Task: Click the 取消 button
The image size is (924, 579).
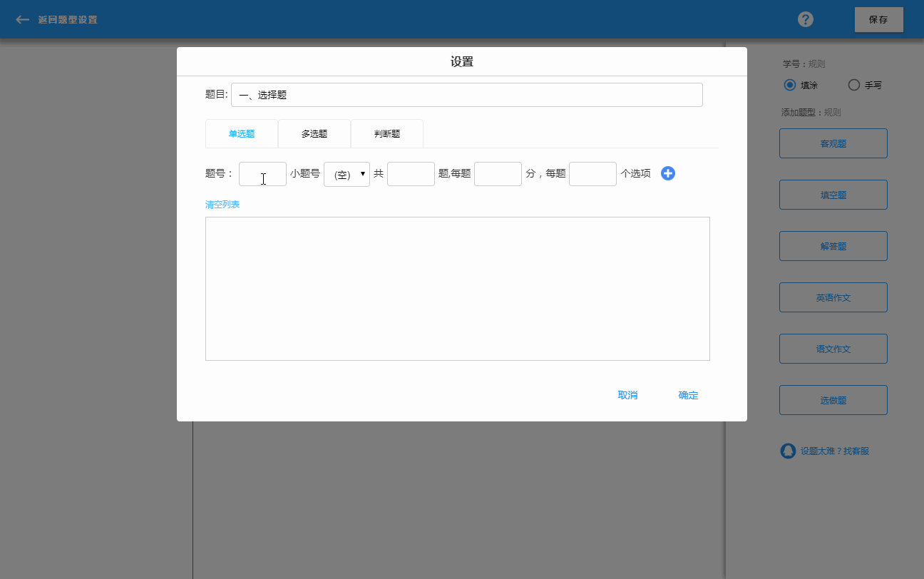Action: (627, 395)
